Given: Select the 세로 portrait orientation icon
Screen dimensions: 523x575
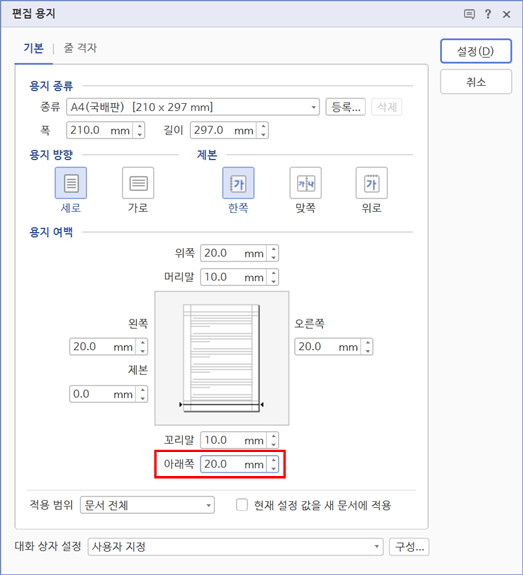Looking at the screenshot, I should click(71, 183).
